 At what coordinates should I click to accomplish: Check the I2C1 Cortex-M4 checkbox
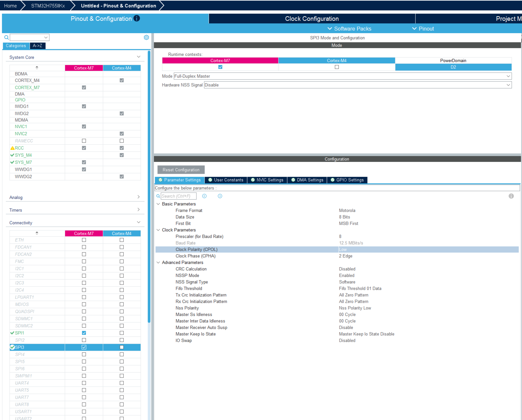coord(121,269)
